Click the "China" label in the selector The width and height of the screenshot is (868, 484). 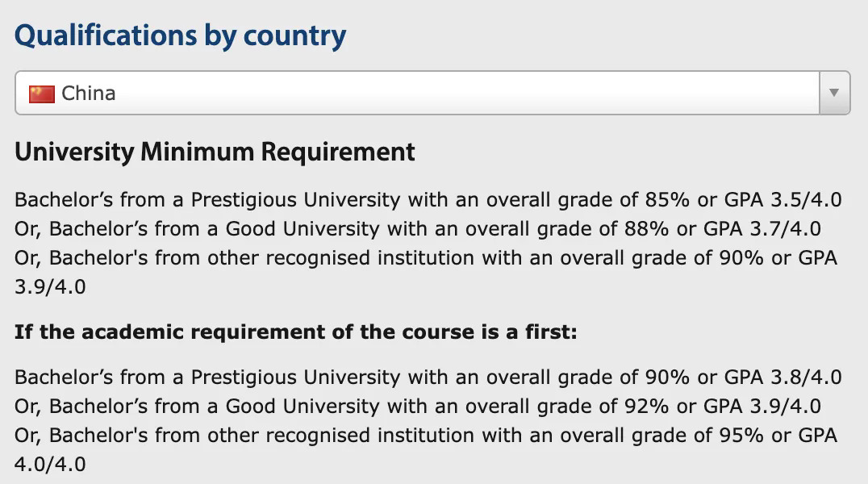[89, 94]
